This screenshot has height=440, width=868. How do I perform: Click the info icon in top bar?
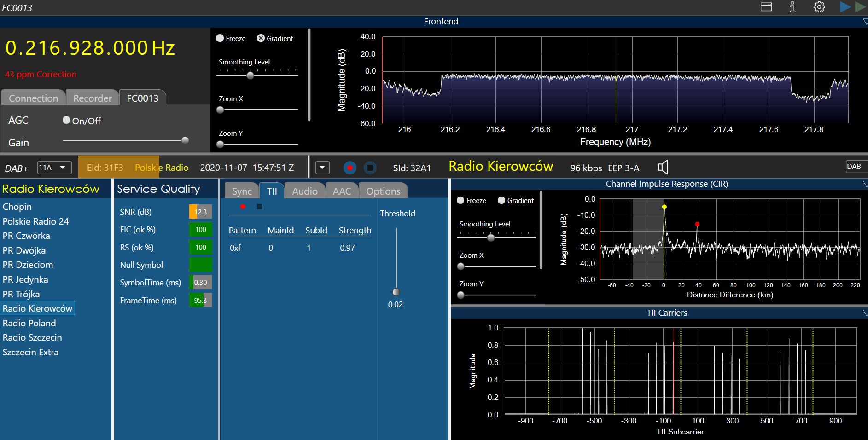(792, 7)
